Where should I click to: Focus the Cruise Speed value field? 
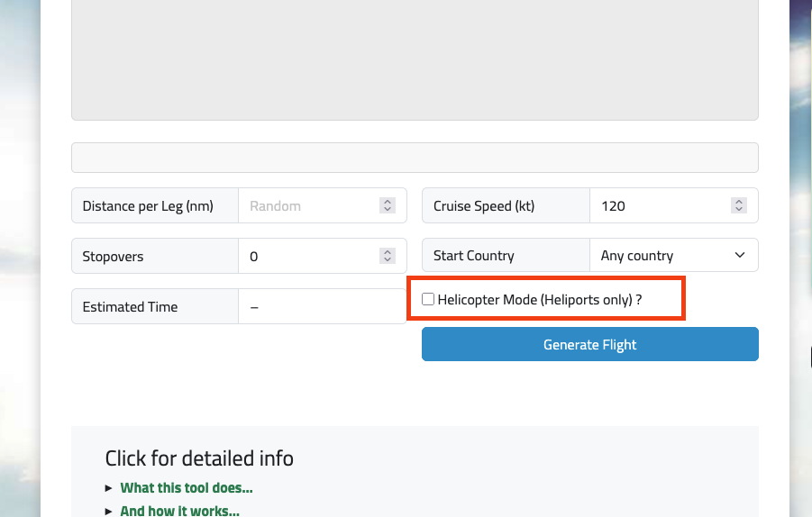coord(658,206)
